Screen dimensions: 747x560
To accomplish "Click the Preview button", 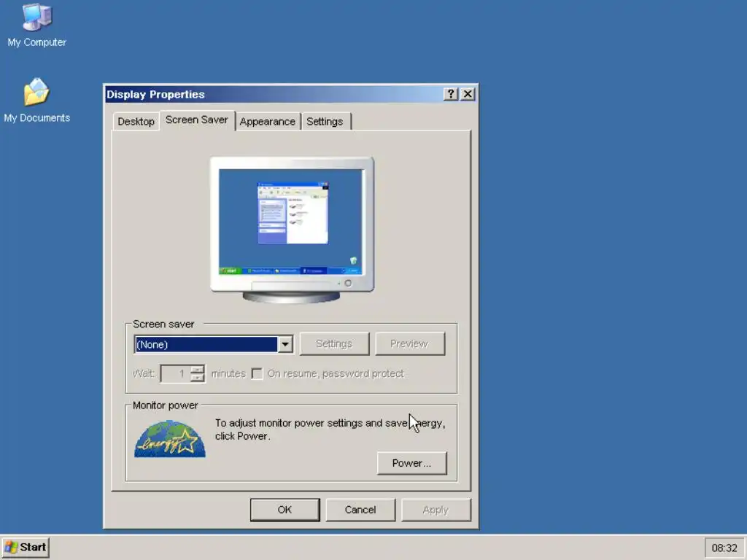I will click(x=410, y=344).
